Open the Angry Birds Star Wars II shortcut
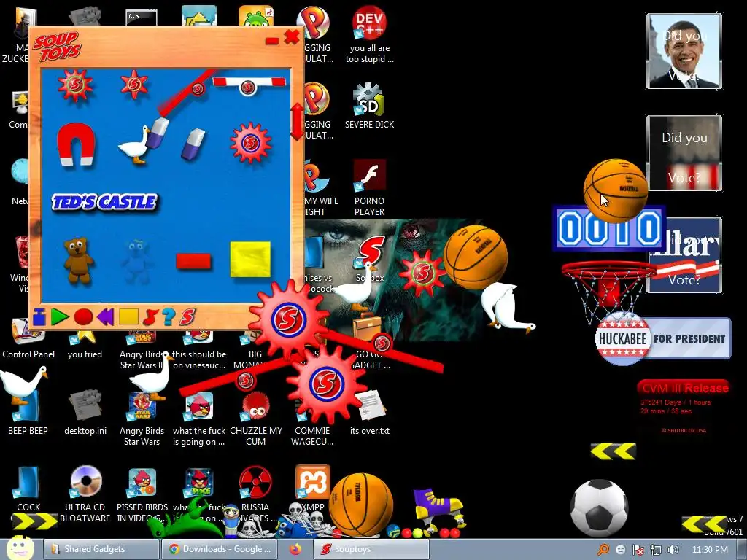 [142, 352]
